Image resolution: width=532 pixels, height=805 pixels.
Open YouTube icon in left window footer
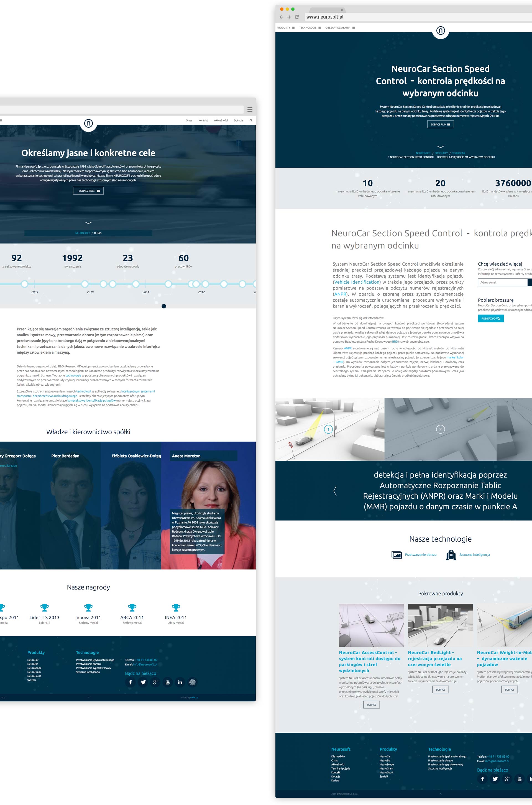[x=168, y=682]
